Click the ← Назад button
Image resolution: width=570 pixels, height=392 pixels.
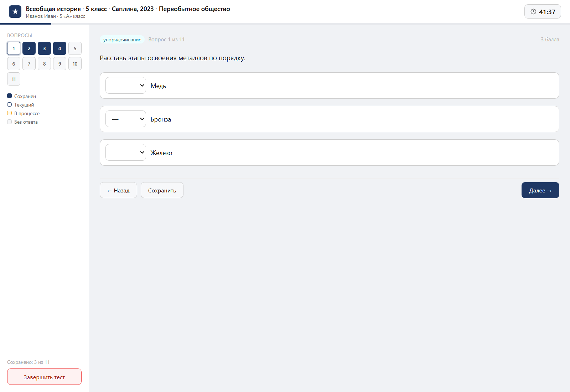tap(118, 190)
